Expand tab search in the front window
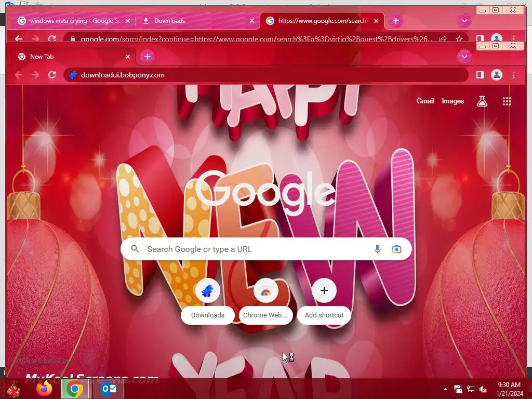Screen dimensions: 532x399 tap(464, 56)
